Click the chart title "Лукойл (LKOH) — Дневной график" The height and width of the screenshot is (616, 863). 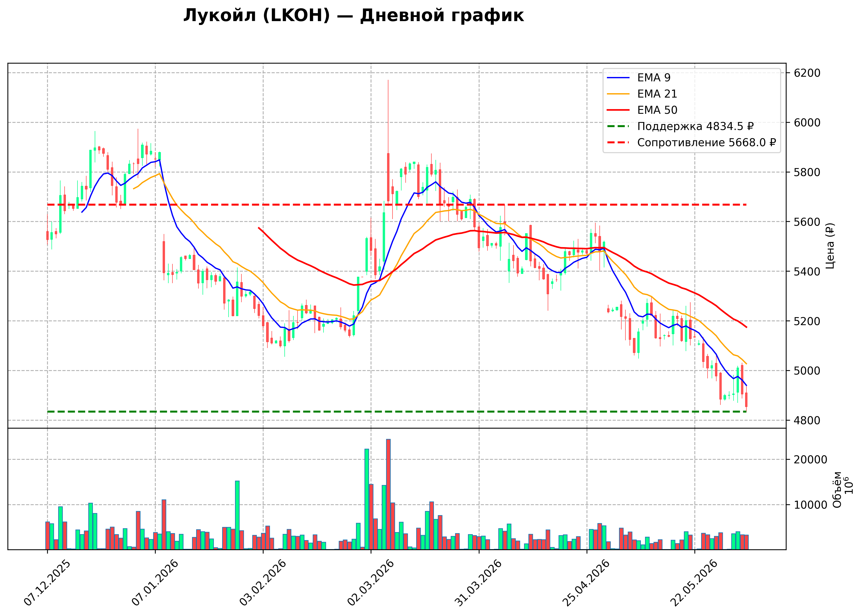pyautogui.click(x=353, y=16)
